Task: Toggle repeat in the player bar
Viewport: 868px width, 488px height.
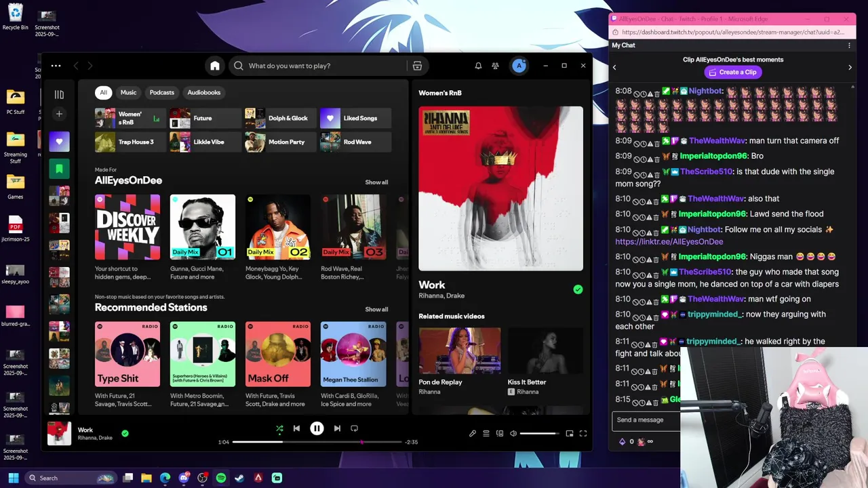Action: pyautogui.click(x=354, y=428)
